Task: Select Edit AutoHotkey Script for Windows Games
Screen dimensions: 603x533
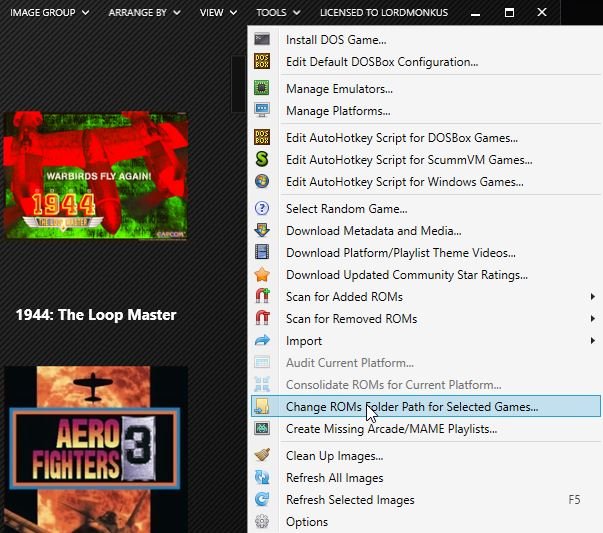Action: 425,181
